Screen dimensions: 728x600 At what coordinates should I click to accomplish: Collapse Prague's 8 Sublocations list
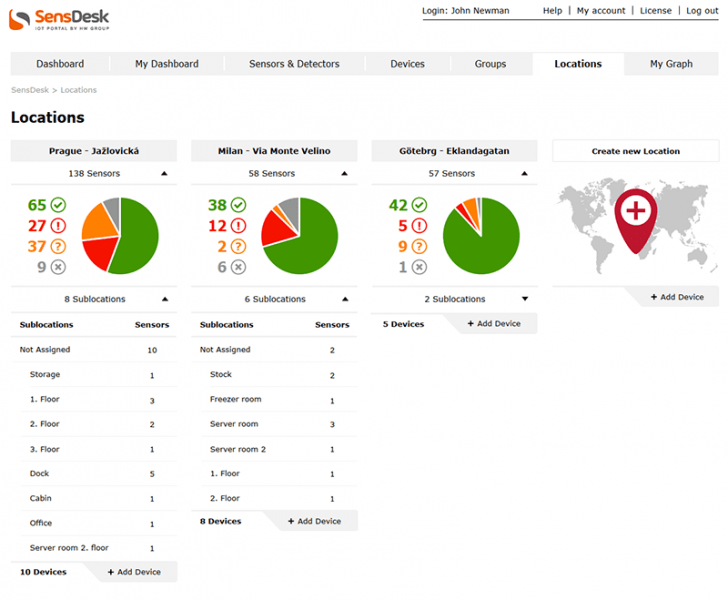pyautogui.click(x=165, y=299)
